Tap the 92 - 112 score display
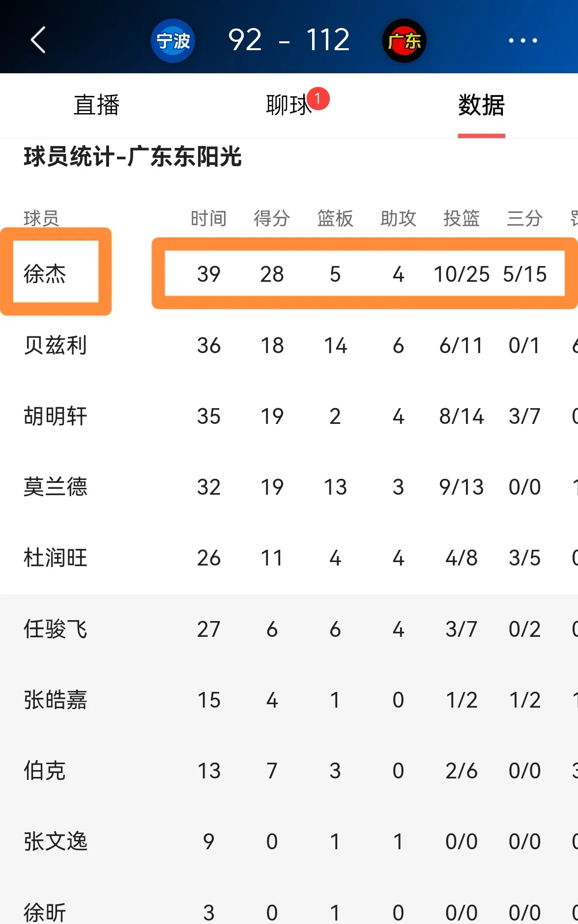The image size is (578, 924). tap(289, 40)
